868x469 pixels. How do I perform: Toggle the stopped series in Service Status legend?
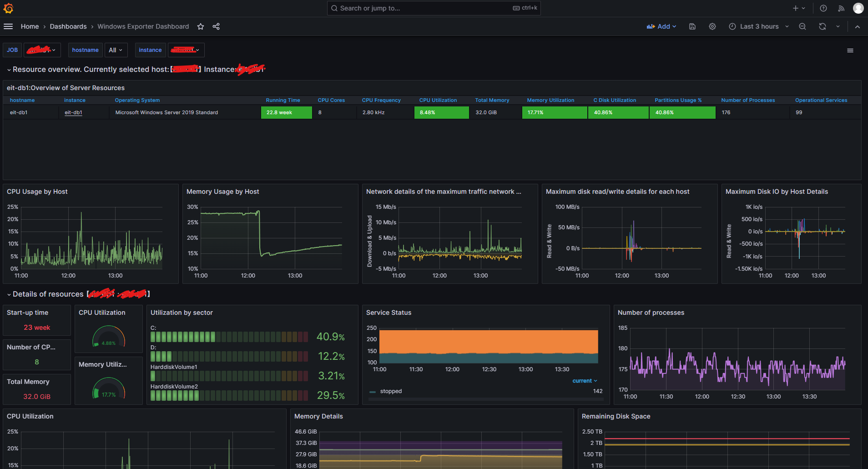[390, 391]
